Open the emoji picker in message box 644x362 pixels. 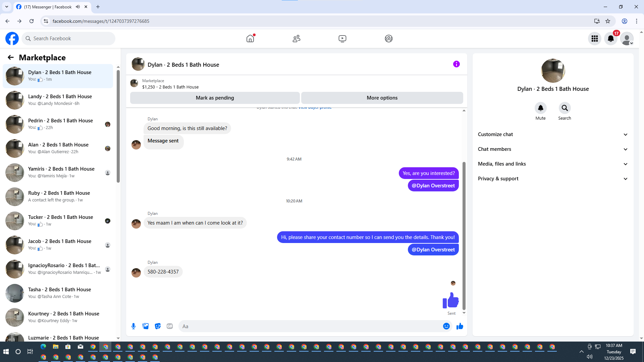click(x=446, y=326)
